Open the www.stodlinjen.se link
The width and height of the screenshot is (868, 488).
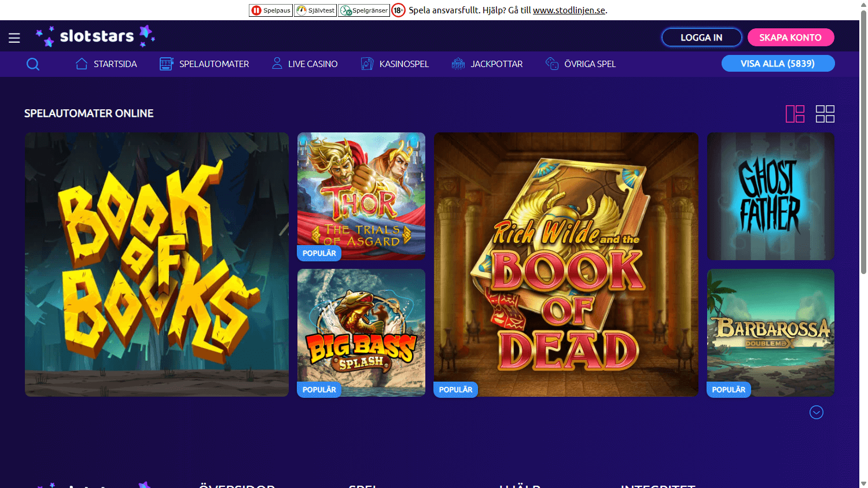(x=569, y=10)
